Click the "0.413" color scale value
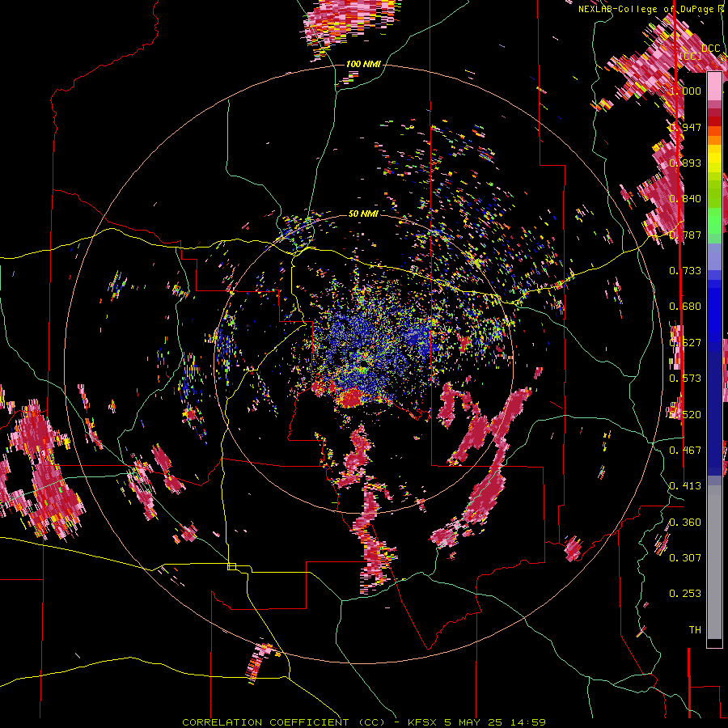 tap(685, 486)
